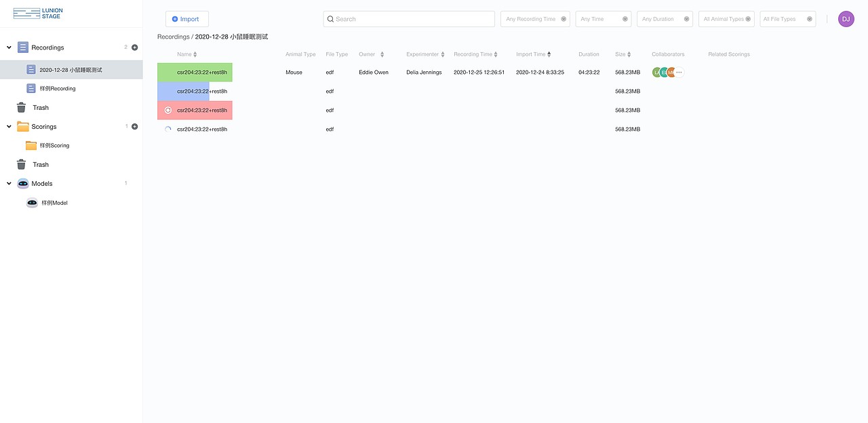Click the Models section robot icon
The height and width of the screenshot is (423, 868).
[23, 184]
